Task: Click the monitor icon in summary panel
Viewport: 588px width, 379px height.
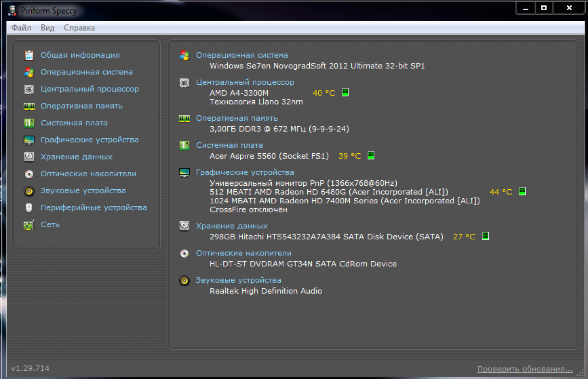Action: tap(184, 172)
